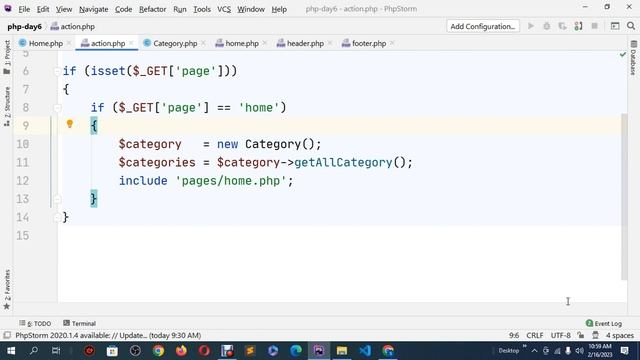This screenshot has width=640, height=360.
Task: Click tool windows quick-access icon in status bar
Action: (x=7, y=336)
